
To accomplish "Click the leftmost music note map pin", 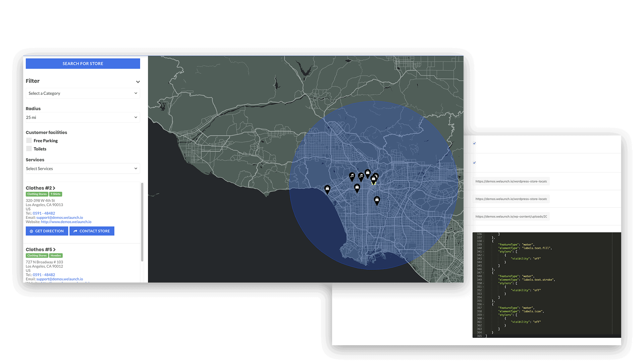I will click(x=352, y=176).
